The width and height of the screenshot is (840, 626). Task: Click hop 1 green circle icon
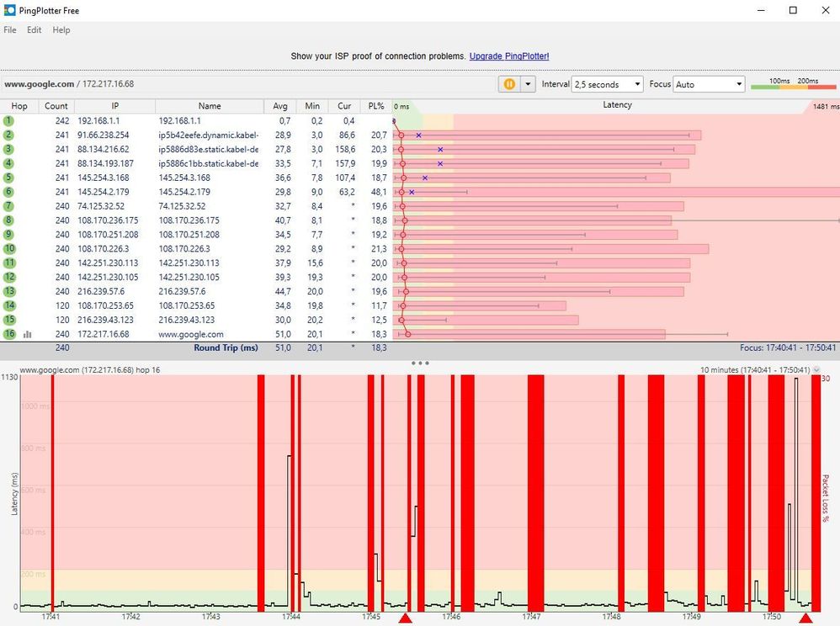click(x=8, y=121)
